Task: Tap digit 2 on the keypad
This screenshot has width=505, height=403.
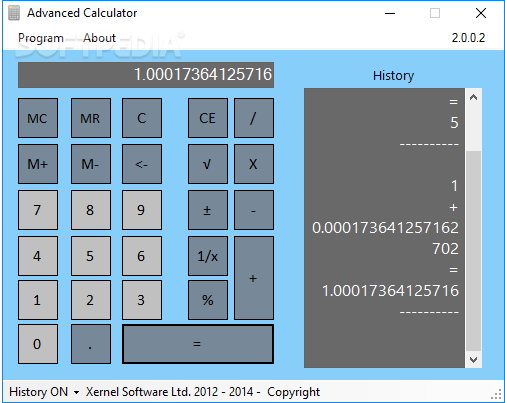Action: tap(91, 300)
